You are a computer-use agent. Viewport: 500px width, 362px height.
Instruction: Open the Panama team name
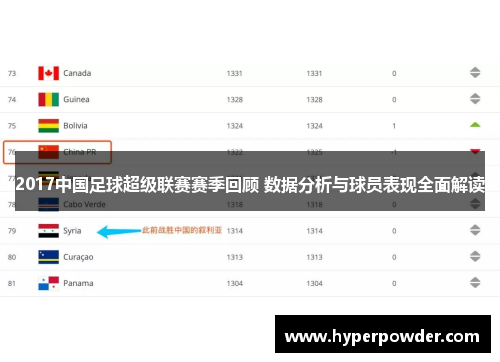point(78,283)
